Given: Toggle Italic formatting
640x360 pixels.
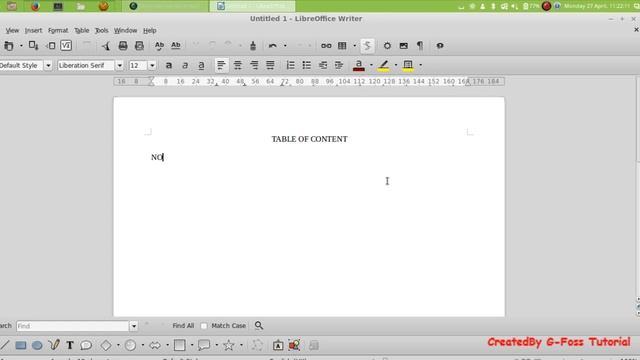Looking at the screenshot, I should pos(185,65).
